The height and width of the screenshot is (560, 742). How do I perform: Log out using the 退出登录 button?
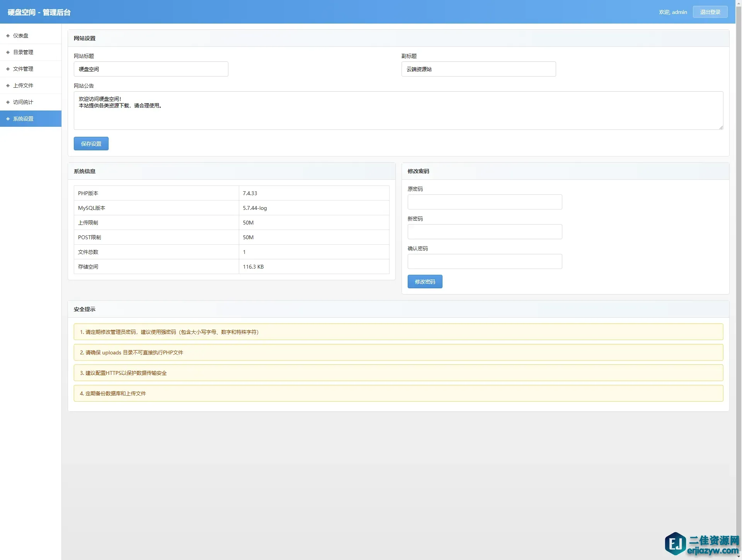click(710, 12)
